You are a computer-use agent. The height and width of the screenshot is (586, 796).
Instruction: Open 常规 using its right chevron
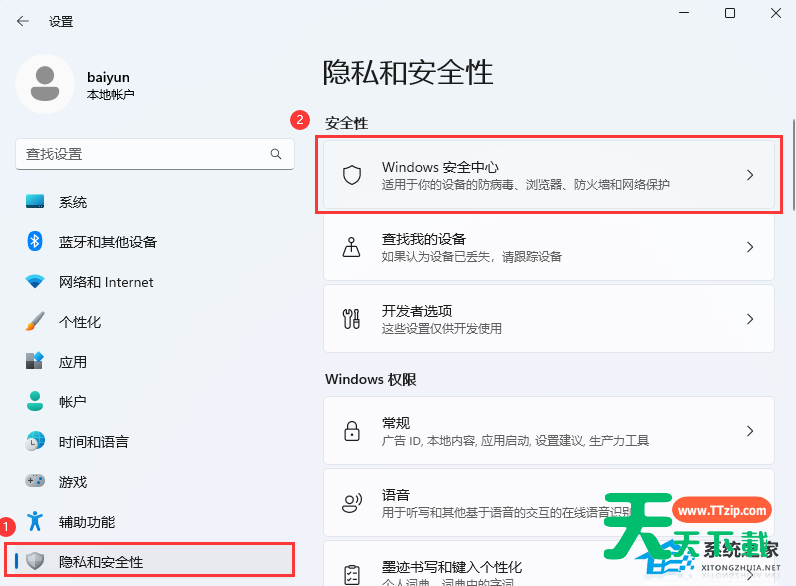(x=750, y=431)
